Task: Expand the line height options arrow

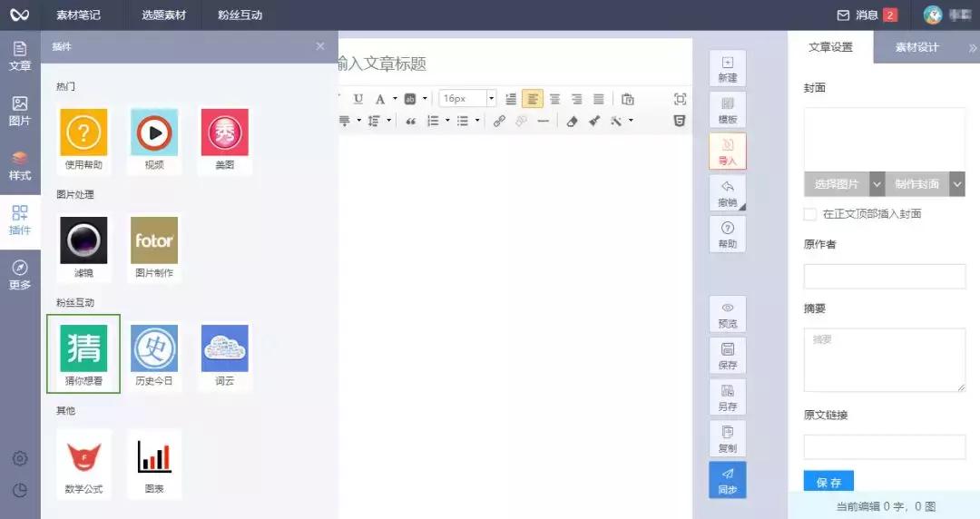Action: tap(388, 121)
